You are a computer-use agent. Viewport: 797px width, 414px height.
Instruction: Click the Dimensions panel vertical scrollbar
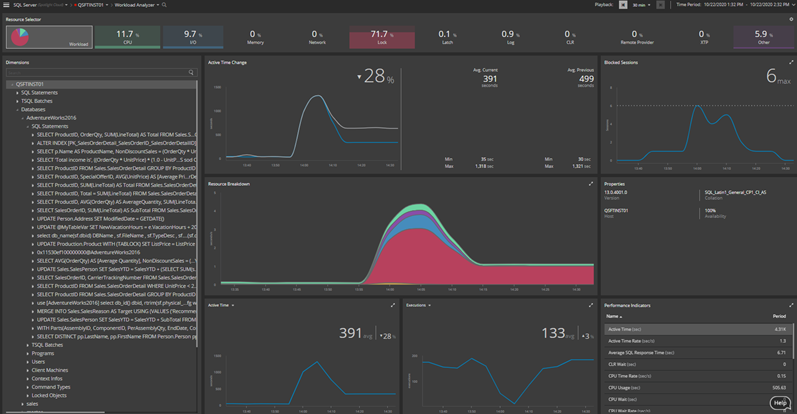point(198,214)
